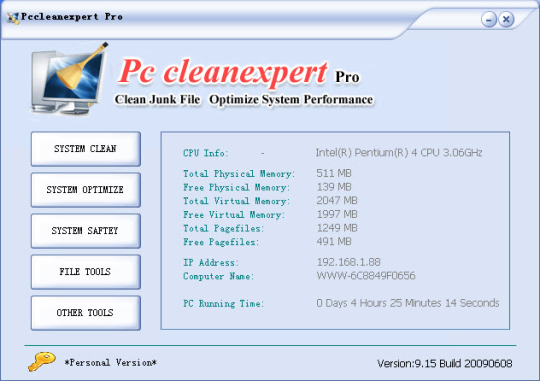Click the Optimize System Performance tagline
The height and width of the screenshot is (381, 540).
pos(291,100)
